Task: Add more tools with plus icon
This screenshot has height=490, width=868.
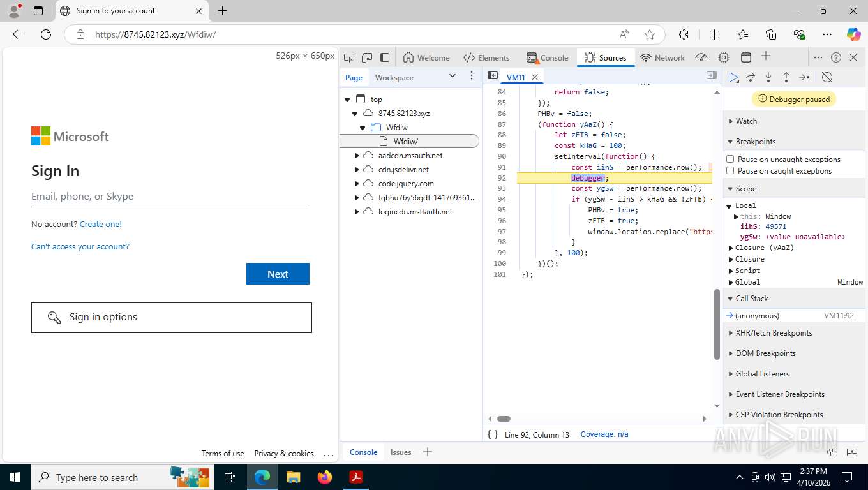Action: click(766, 57)
